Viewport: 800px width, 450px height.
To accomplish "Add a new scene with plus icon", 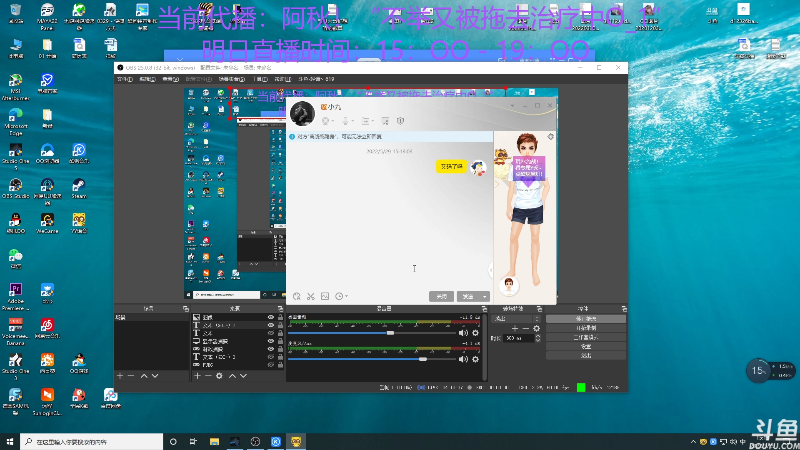I will pyautogui.click(x=120, y=376).
